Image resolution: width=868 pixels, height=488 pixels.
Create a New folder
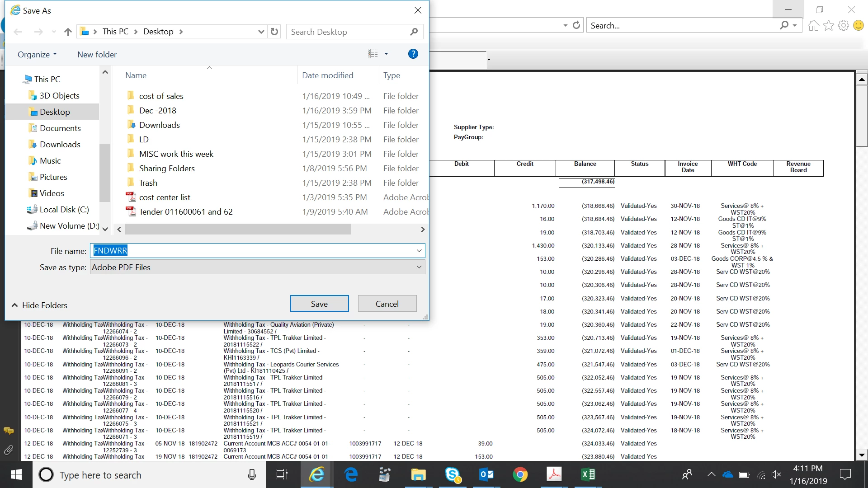[x=97, y=55]
